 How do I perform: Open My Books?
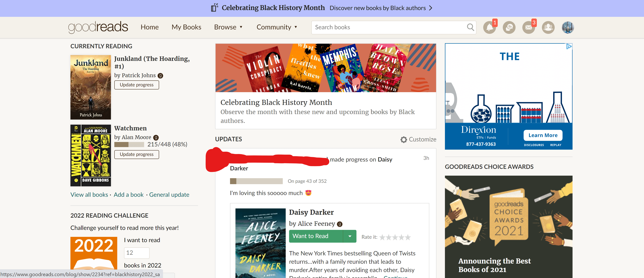pos(186,27)
